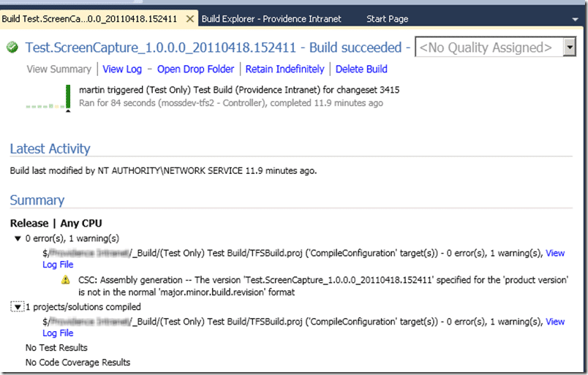Open the No Quality Assigned dropdown arrow

coord(570,48)
